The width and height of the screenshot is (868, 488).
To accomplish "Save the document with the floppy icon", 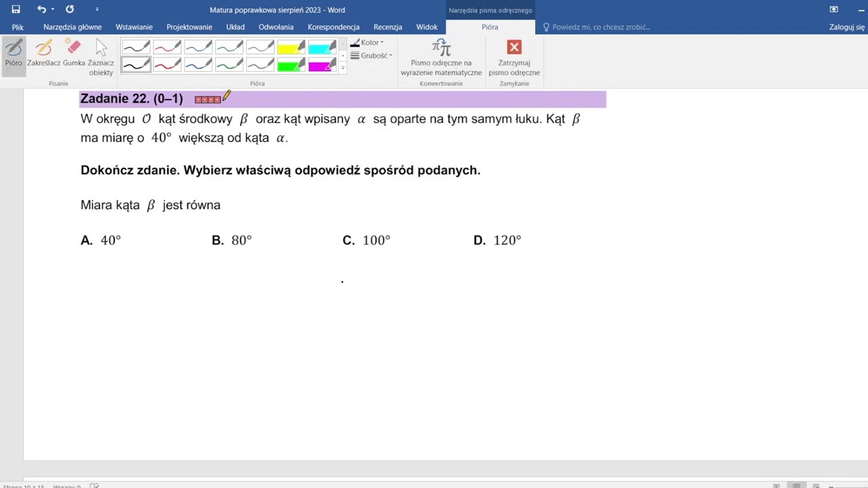I will click(16, 9).
